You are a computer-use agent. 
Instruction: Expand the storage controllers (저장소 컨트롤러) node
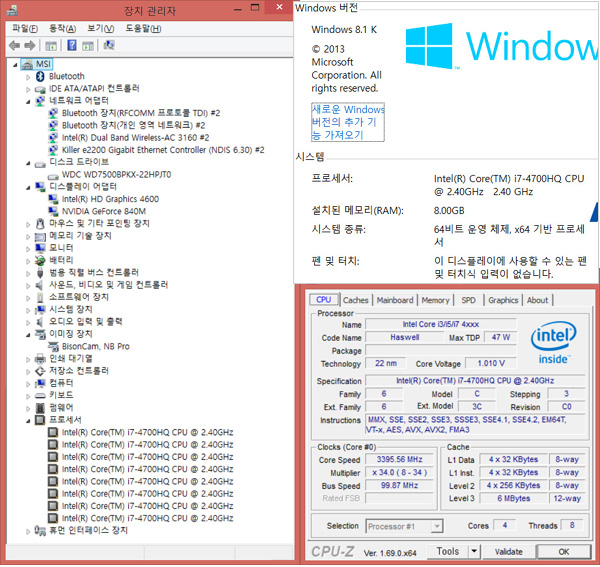click(x=28, y=372)
